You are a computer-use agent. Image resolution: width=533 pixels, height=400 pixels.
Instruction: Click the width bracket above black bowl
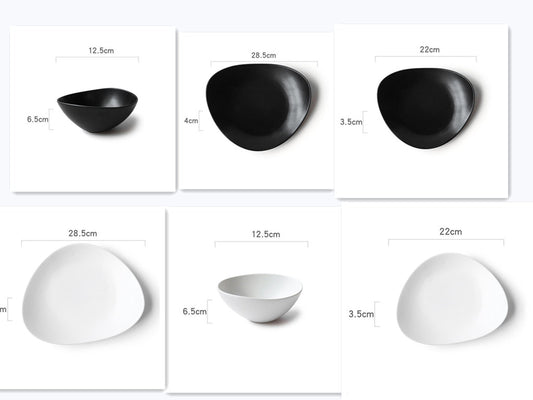tap(97, 59)
